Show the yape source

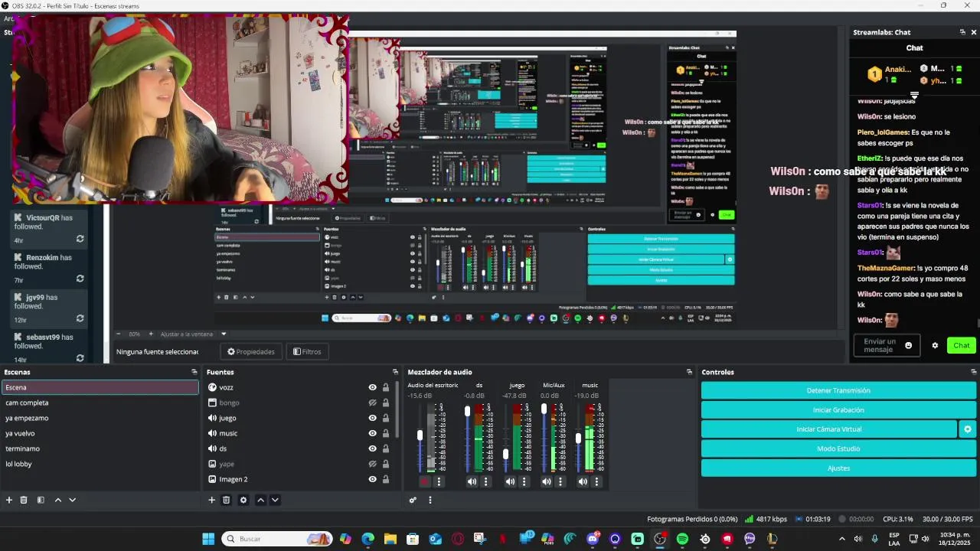click(x=372, y=464)
